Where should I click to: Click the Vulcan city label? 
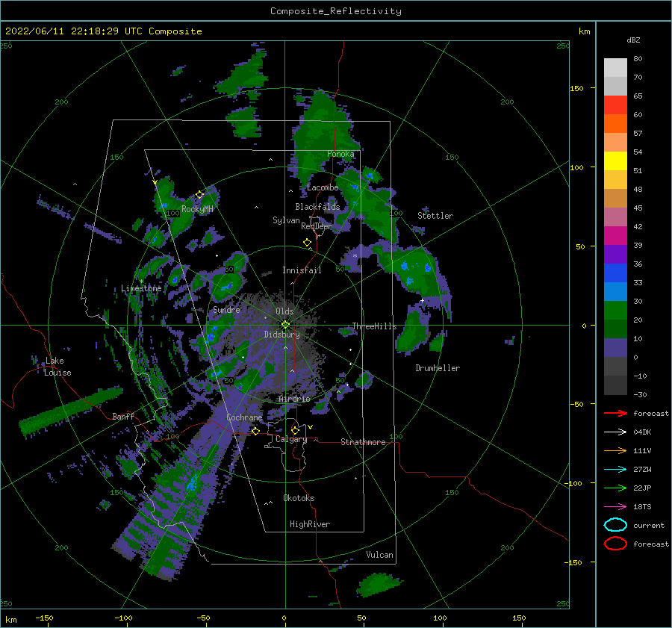(380, 555)
